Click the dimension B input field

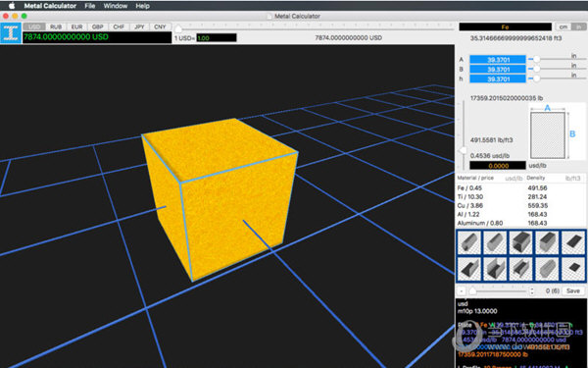point(498,69)
